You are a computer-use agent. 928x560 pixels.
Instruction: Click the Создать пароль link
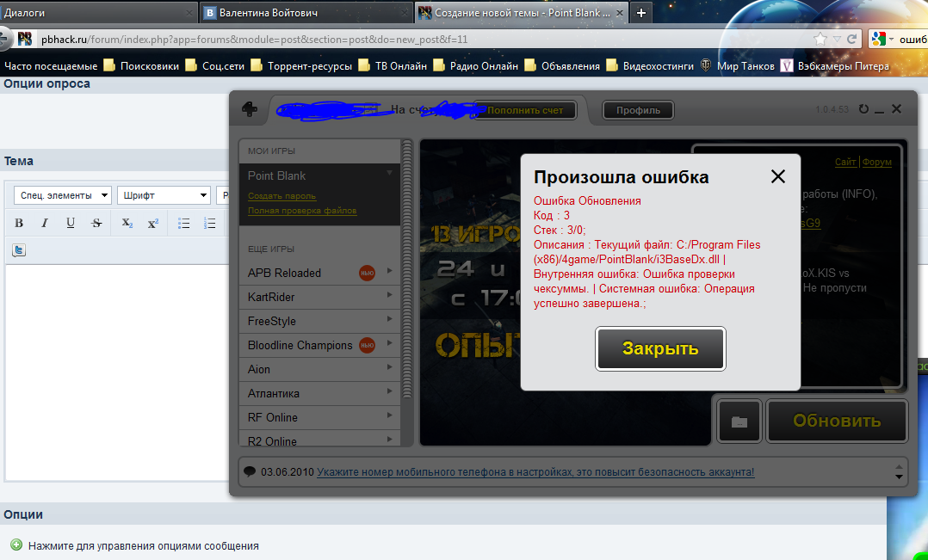point(281,196)
